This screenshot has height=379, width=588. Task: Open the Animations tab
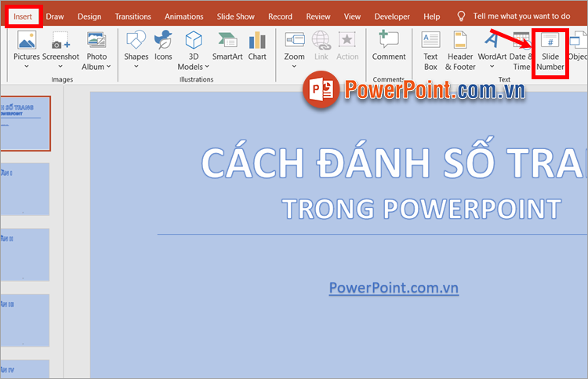click(x=183, y=16)
